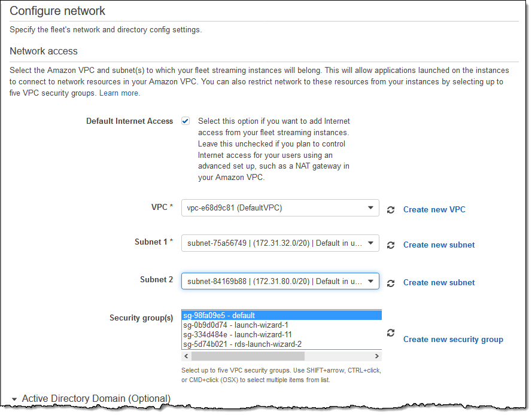Click Create new subnet link for Subnet 2

(439, 283)
